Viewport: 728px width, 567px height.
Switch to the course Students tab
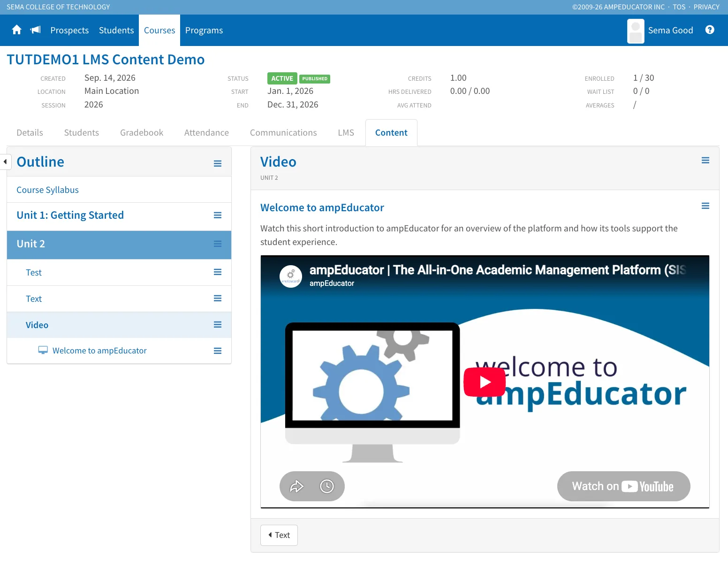[82, 133]
